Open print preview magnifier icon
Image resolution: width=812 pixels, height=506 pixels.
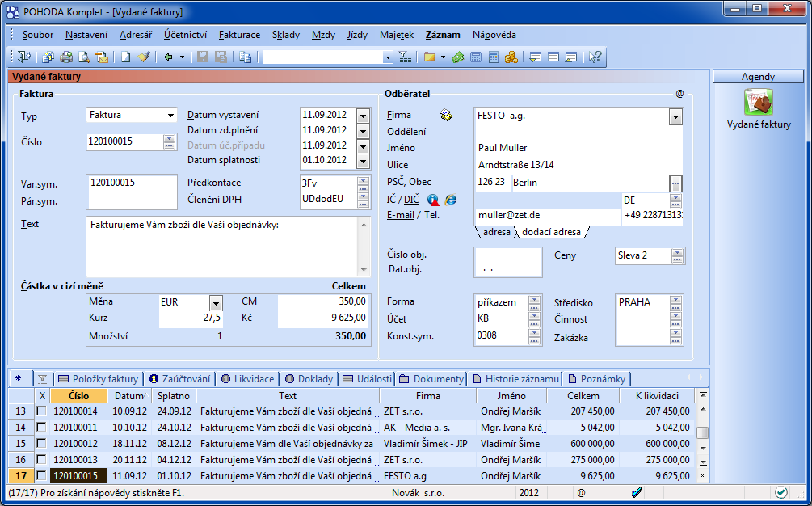pyautogui.click(x=84, y=57)
